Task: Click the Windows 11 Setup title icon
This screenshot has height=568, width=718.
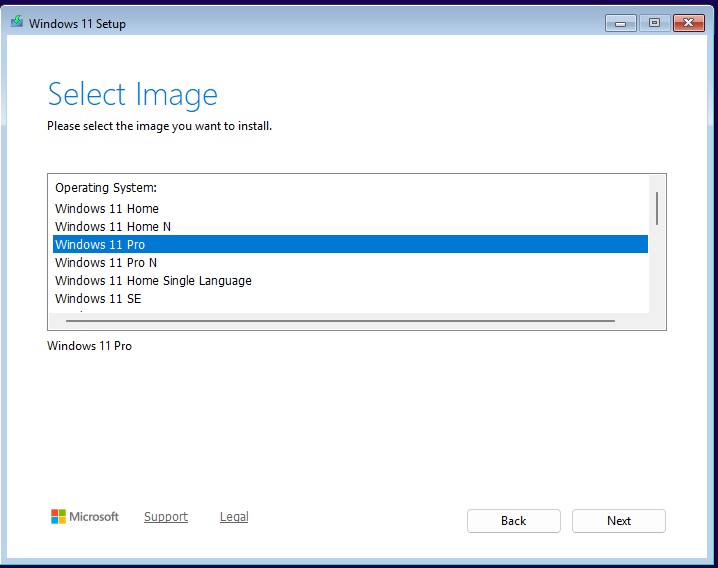Action: [17, 22]
